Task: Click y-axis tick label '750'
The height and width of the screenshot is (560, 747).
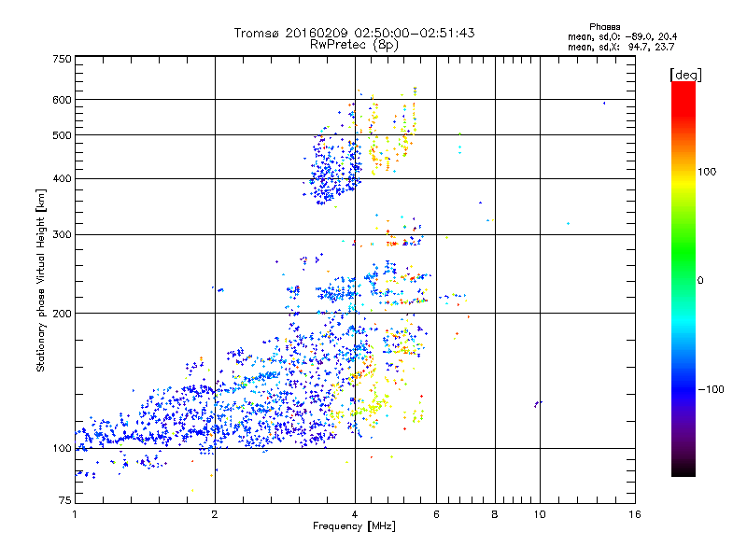Action: (62, 59)
